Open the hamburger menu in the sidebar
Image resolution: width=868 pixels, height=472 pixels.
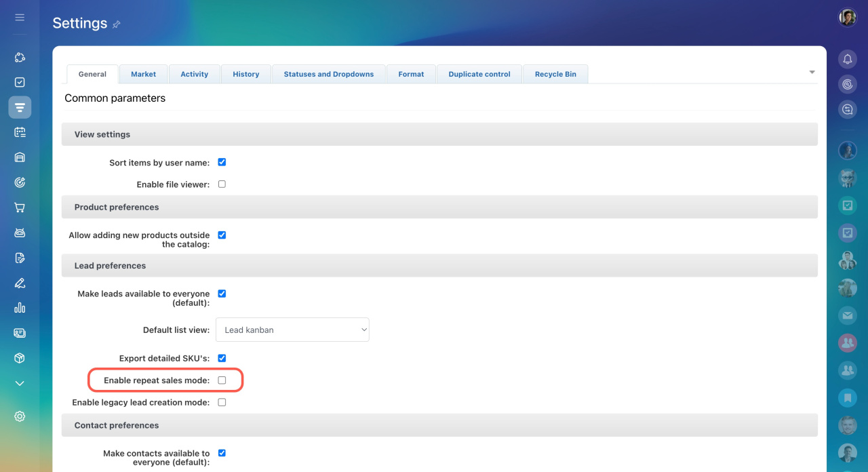click(x=20, y=17)
